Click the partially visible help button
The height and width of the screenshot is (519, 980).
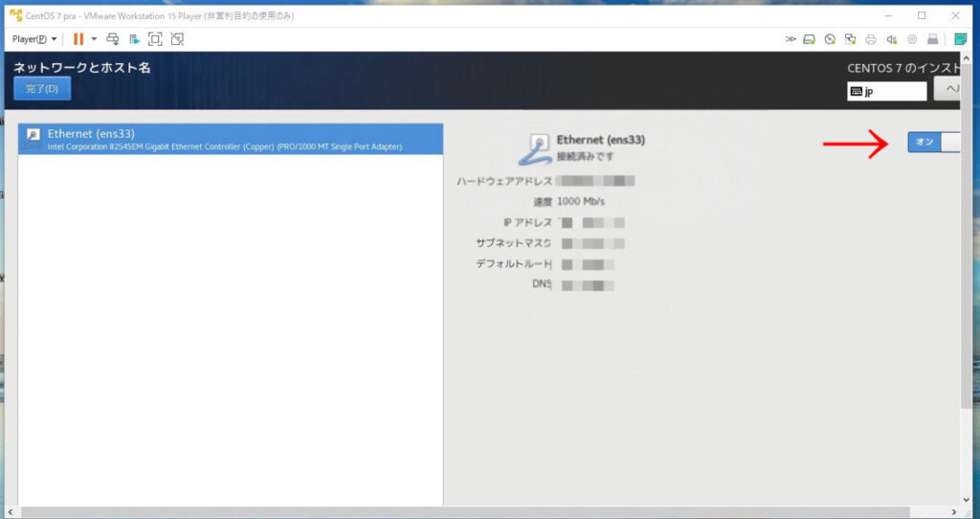(x=947, y=89)
